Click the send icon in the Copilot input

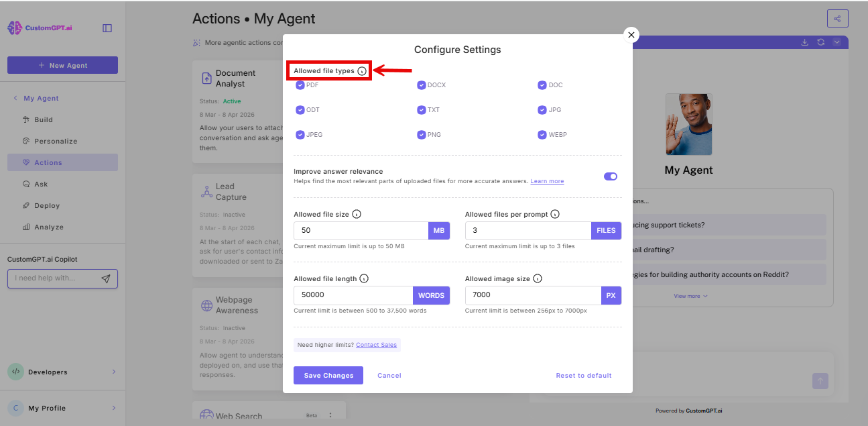[x=107, y=278]
